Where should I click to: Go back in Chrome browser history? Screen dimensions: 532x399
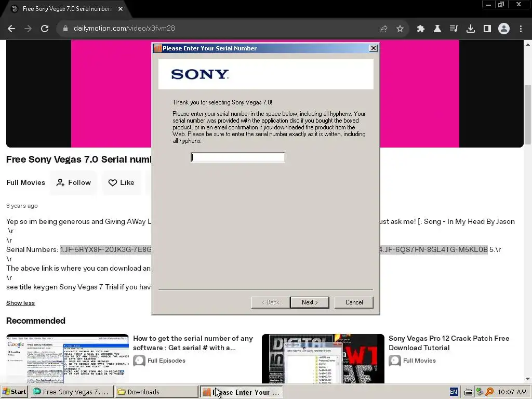point(11,29)
